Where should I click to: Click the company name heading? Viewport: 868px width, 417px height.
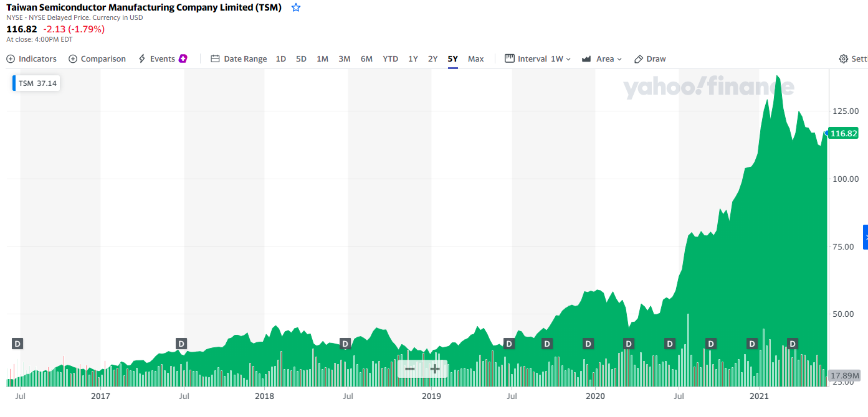(x=144, y=7)
